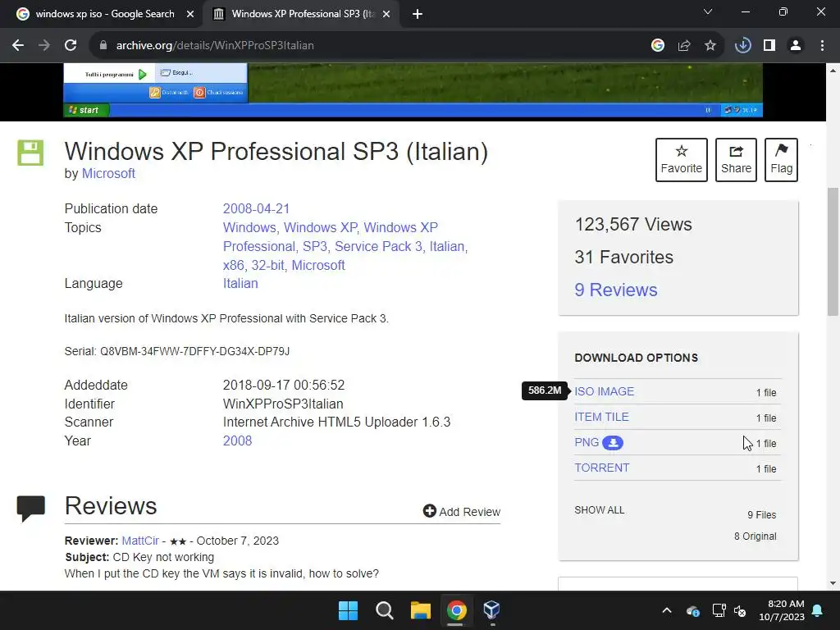Viewport: 840px width, 630px height.
Task: Click the 8 Original count text
Action: [x=756, y=536]
